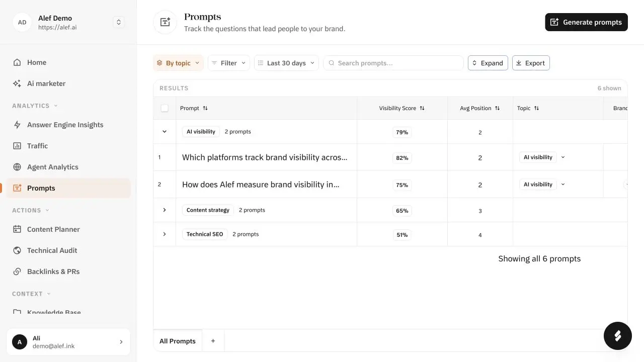Image resolution: width=644 pixels, height=362 pixels.
Task: Open topic dropdown for 'Which platforms track' row
Action: (563, 157)
